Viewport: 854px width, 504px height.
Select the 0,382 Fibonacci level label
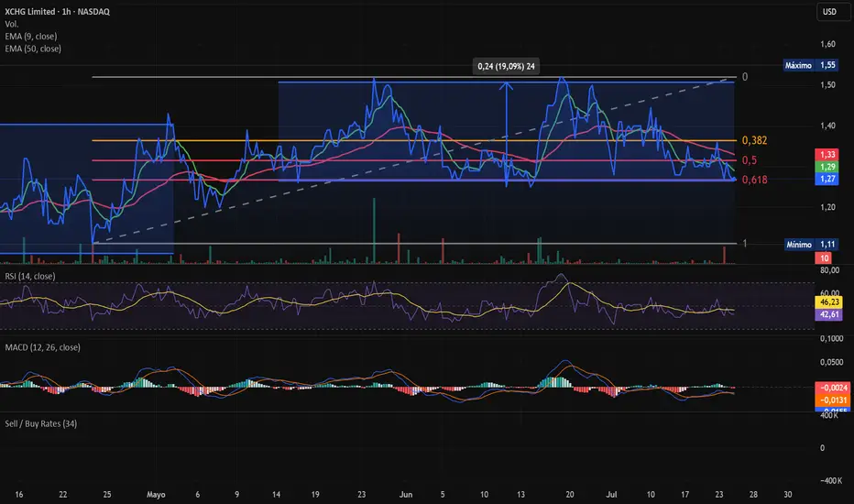click(x=754, y=140)
